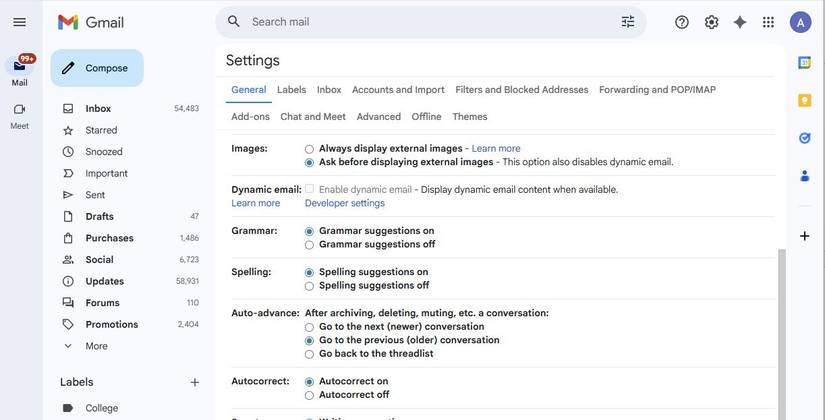Choose Go to the previous (older) conversation
The image size is (825, 420).
[309, 341]
